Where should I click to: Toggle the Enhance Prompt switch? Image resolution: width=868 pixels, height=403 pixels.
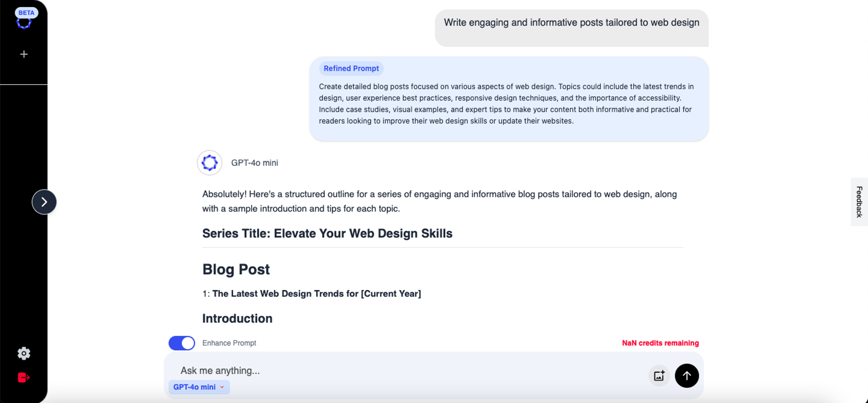[x=182, y=343]
